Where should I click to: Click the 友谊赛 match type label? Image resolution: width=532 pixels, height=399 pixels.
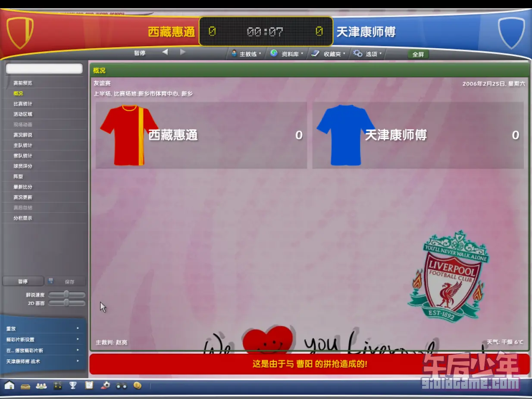tap(102, 83)
